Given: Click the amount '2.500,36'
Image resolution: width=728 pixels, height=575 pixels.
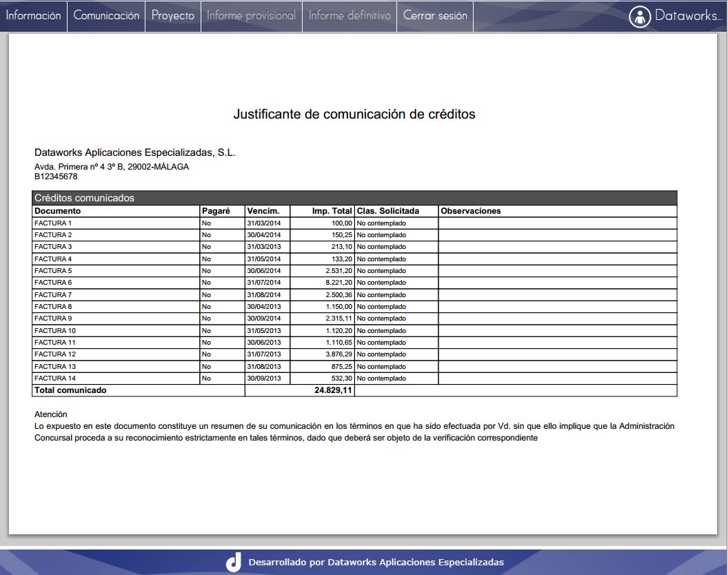Looking at the screenshot, I should pos(339,295).
